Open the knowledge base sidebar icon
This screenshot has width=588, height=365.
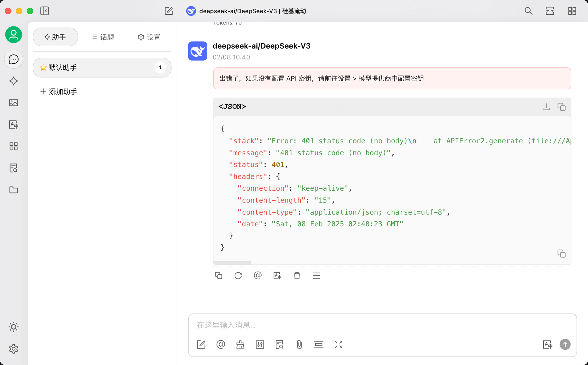(x=13, y=168)
